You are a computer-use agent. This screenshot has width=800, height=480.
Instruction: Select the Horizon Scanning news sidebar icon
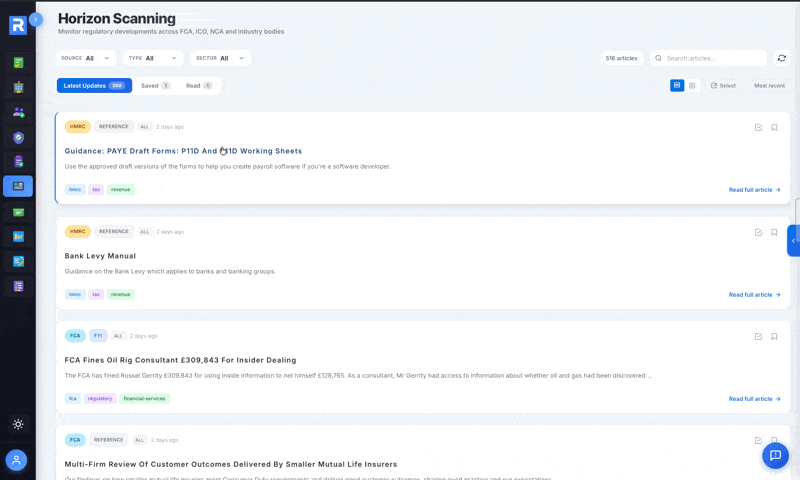[x=18, y=186]
